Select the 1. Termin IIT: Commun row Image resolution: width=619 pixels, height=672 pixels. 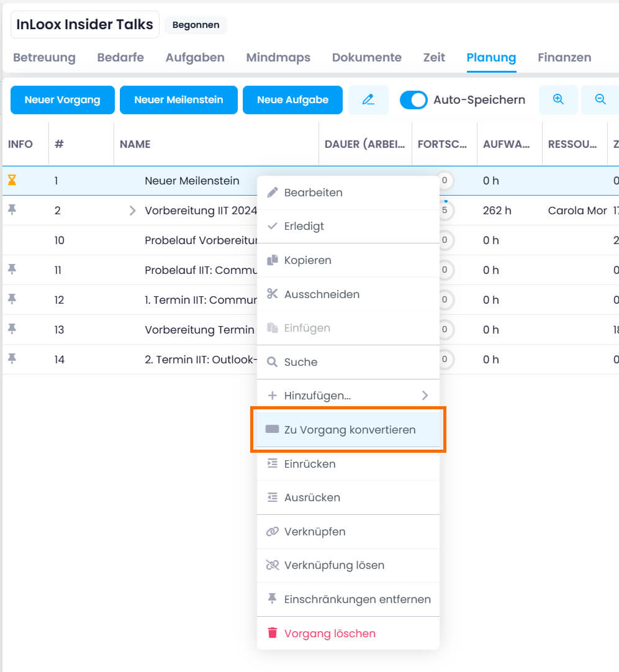pos(201,300)
